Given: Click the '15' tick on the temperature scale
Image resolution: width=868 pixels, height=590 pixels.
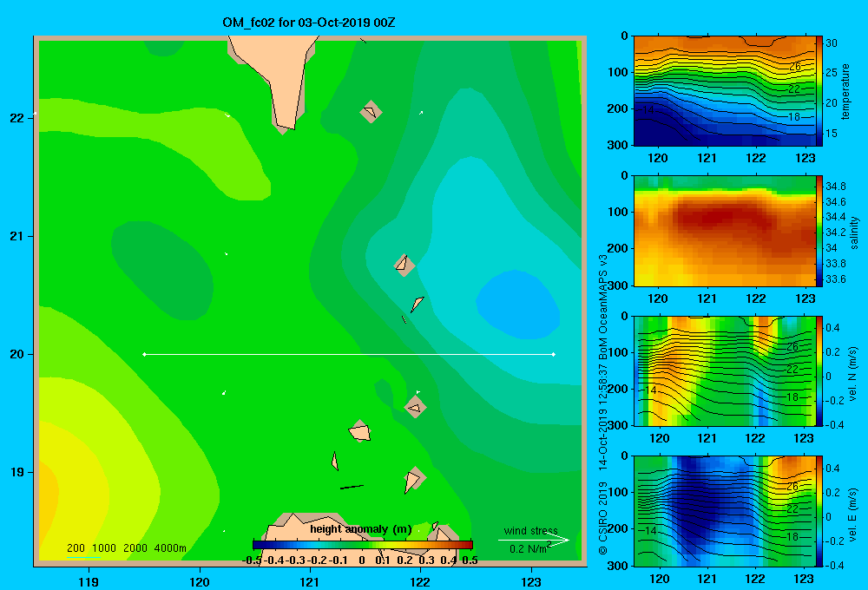Looking at the screenshot, I should tap(832, 134).
